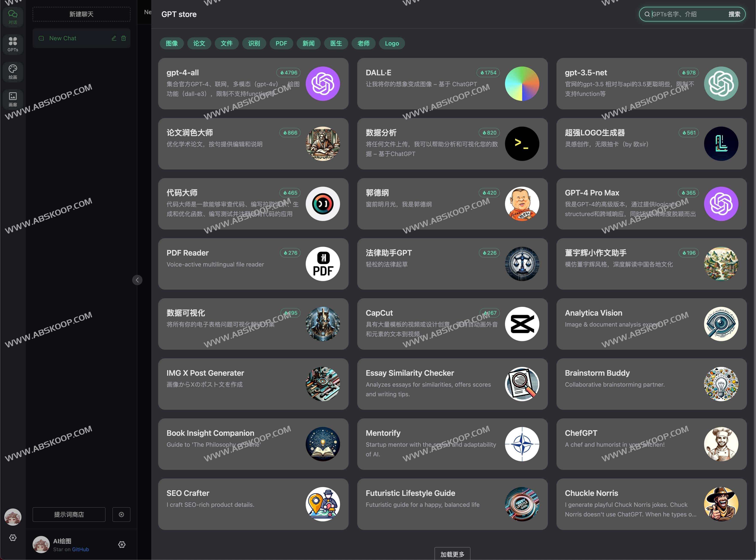Collapse the chat list with the chevron
The width and height of the screenshot is (756, 560).
click(x=137, y=280)
